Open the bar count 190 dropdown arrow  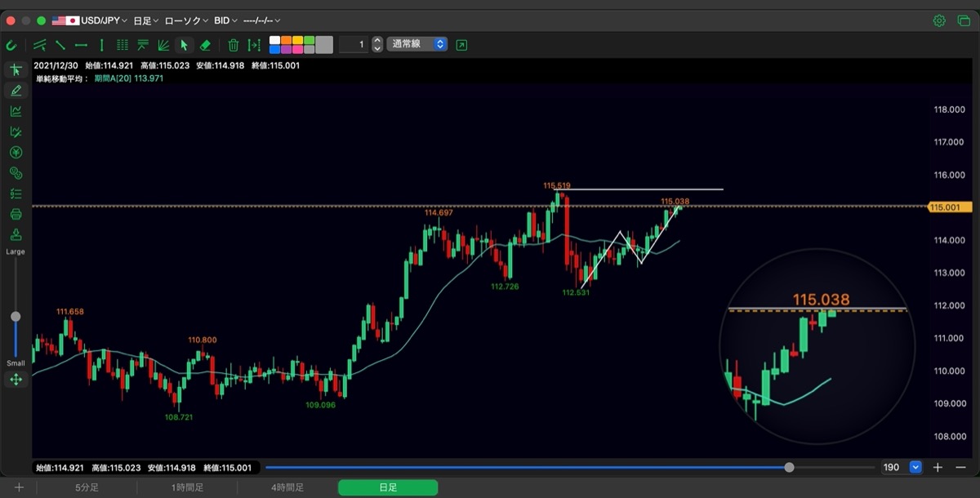click(915, 468)
